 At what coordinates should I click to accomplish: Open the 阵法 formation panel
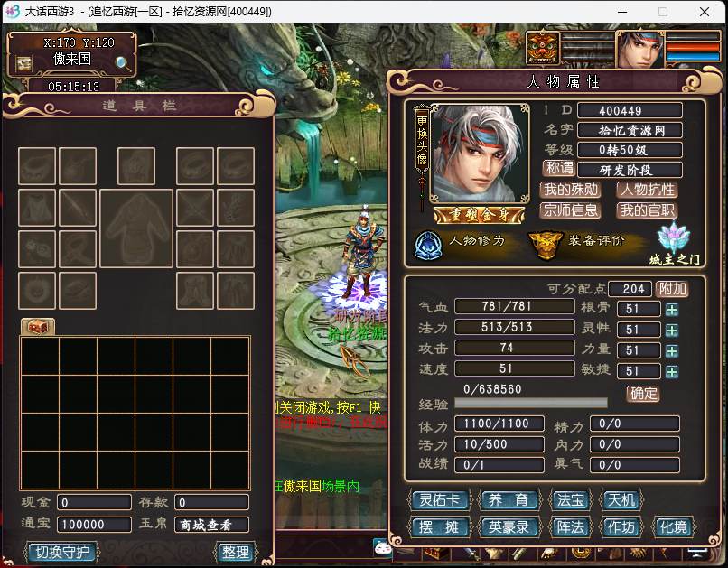click(x=570, y=527)
